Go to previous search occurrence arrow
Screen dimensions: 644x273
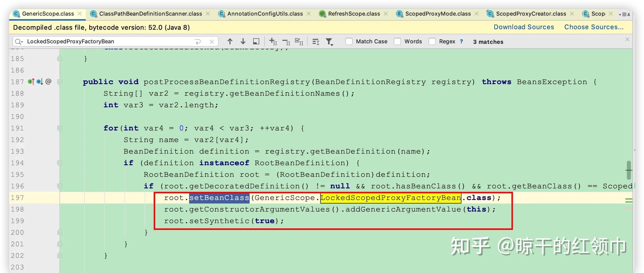point(230,41)
